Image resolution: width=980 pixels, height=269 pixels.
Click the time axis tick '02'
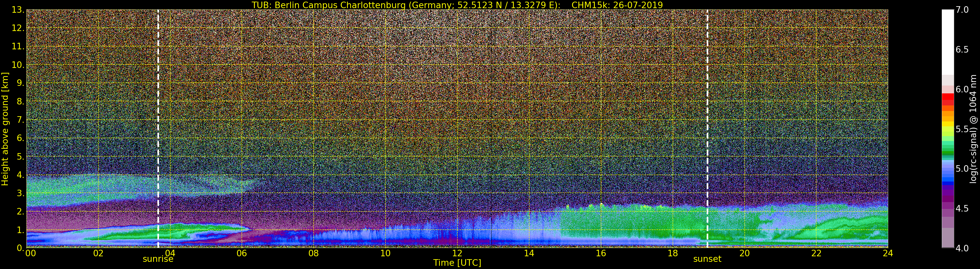tap(98, 253)
